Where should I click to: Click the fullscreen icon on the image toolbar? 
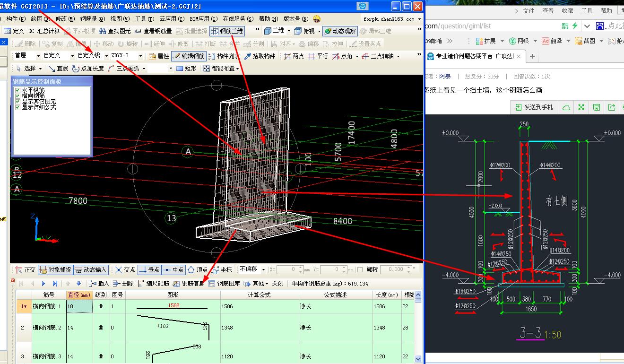pos(581,107)
